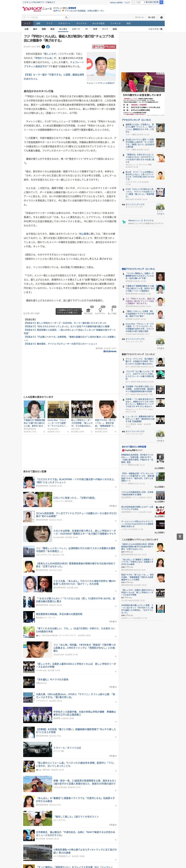This screenshot has width=186, height=868.
Task: Open the トピックス一覧 link
Action: pyautogui.click(x=156, y=29)
